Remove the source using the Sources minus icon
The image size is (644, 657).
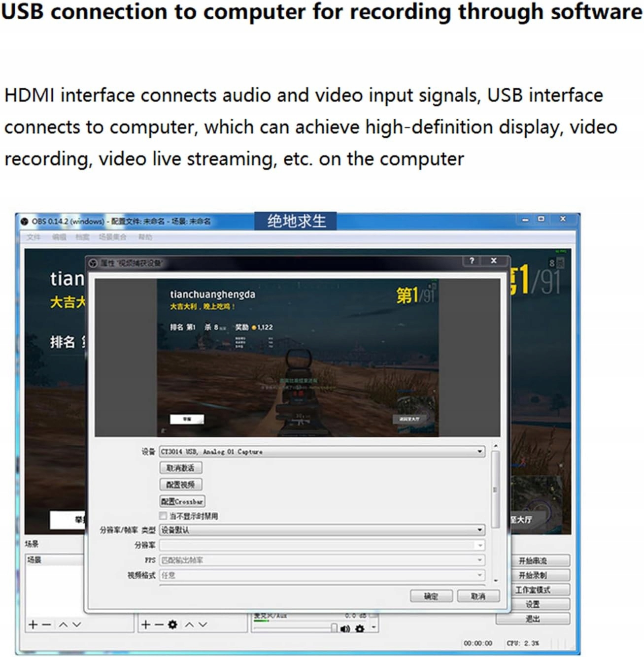coord(159,624)
